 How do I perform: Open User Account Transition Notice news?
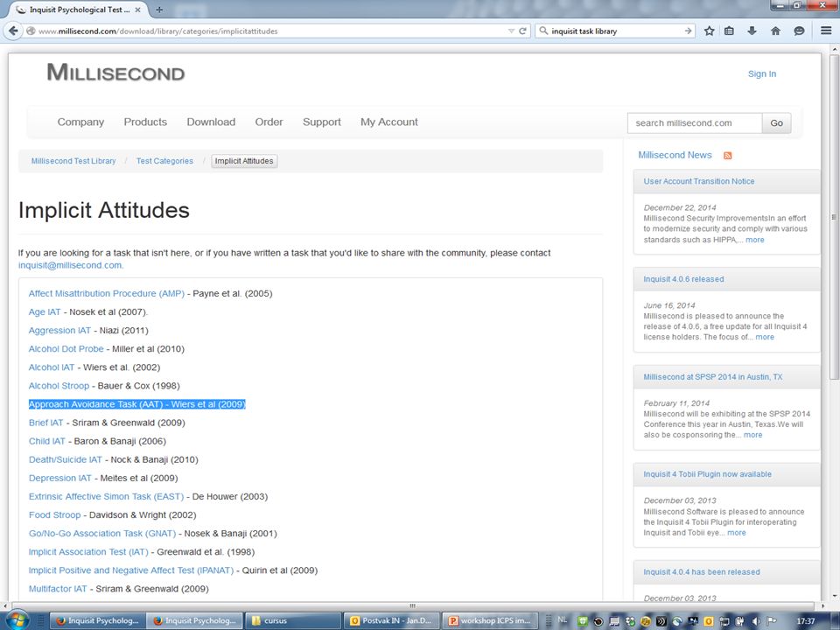point(698,182)
